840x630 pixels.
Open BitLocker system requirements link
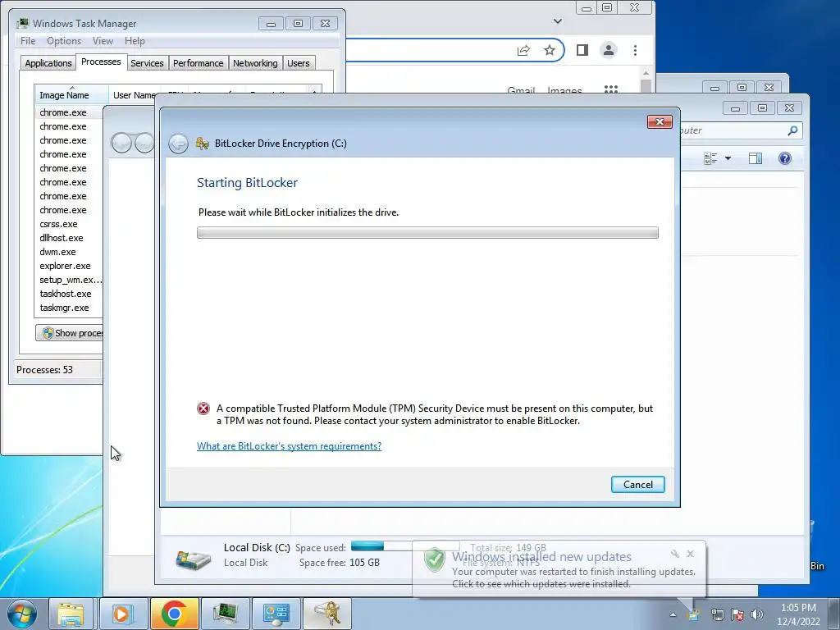(x=289, y=446)
